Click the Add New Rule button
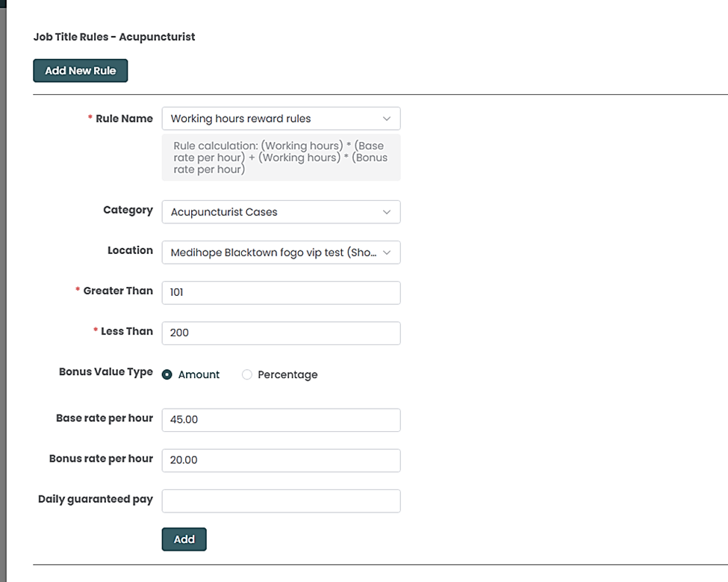This screenshot has height=582, width=728. tap(80, 71)
